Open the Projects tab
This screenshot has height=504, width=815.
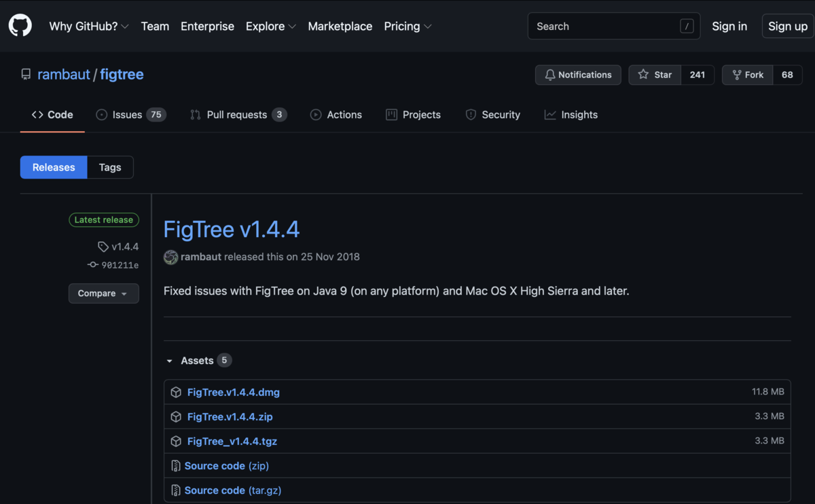413,115
